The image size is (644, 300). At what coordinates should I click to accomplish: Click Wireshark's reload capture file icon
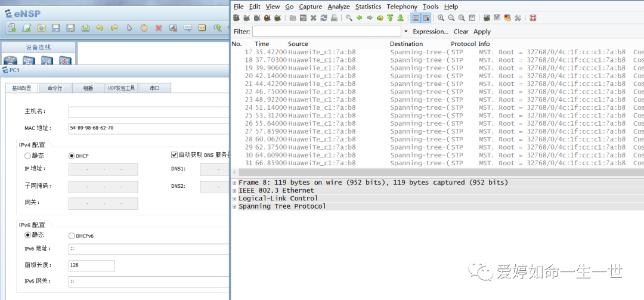[324, 18]
